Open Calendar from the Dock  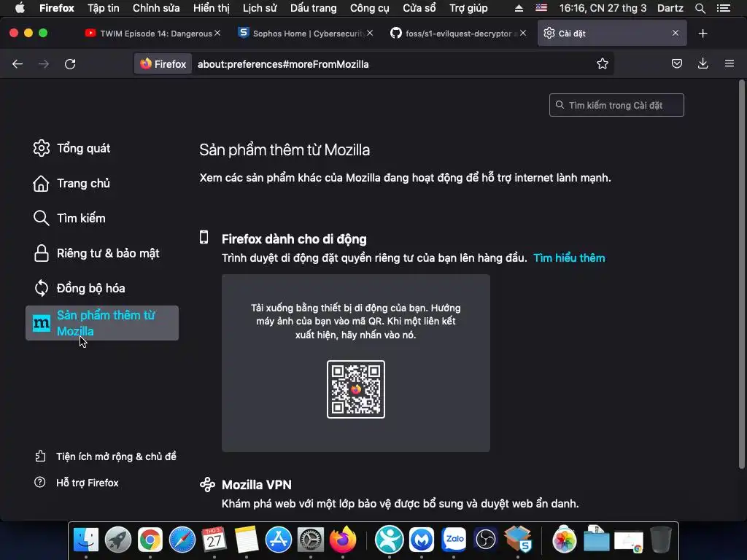[214, 540]
